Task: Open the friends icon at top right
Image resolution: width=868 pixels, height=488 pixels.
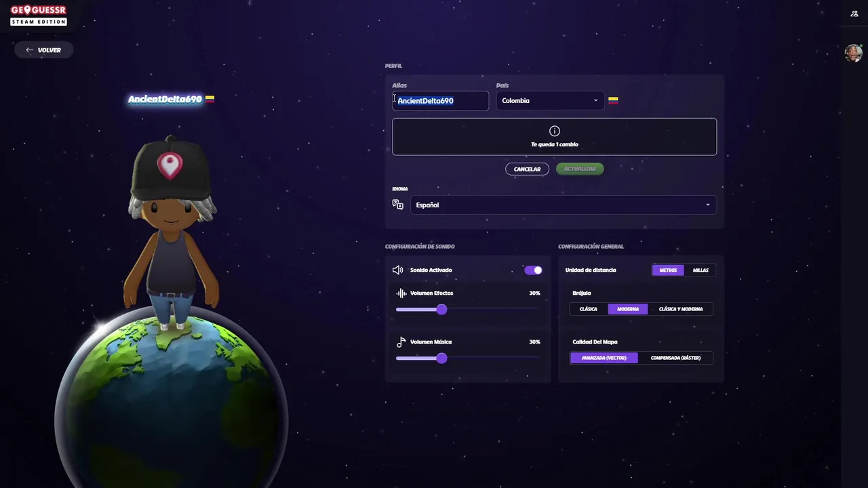Action: point(854,14)
